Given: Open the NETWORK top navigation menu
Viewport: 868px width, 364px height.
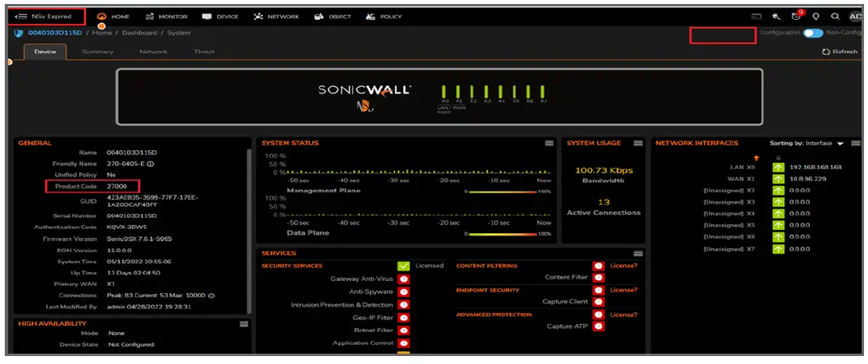Looking at the screenshot, I should [x=276, y=17].
